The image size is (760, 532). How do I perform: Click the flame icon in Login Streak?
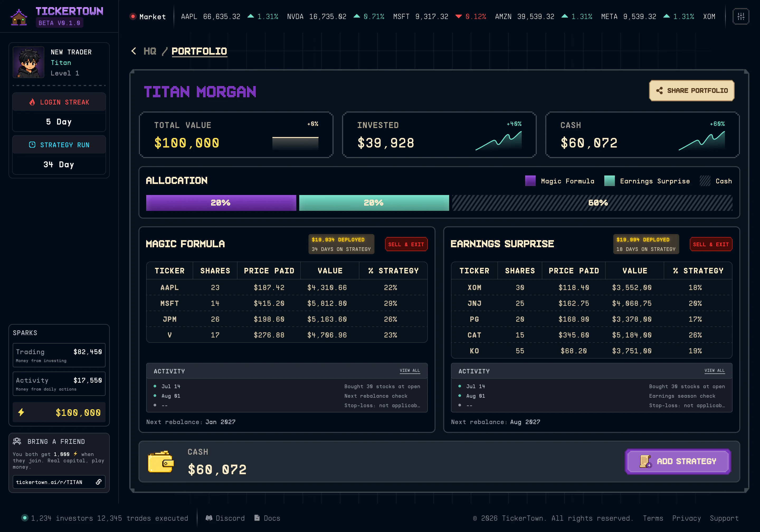(x=32, y=102)
